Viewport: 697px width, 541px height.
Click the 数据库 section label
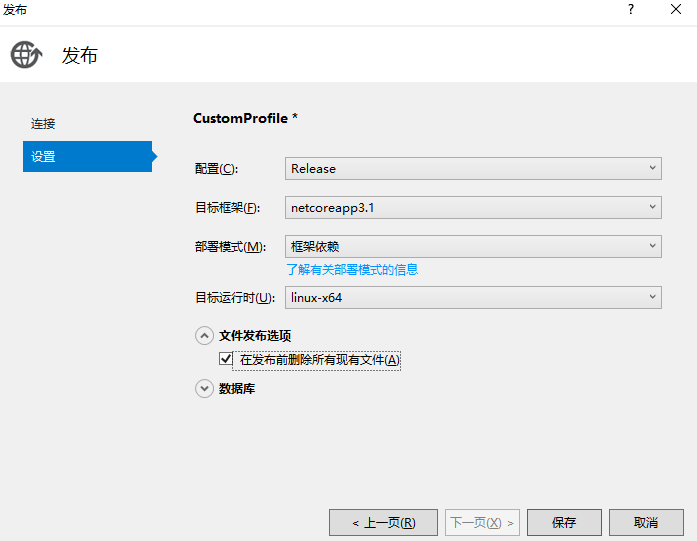tap(237, 388)
